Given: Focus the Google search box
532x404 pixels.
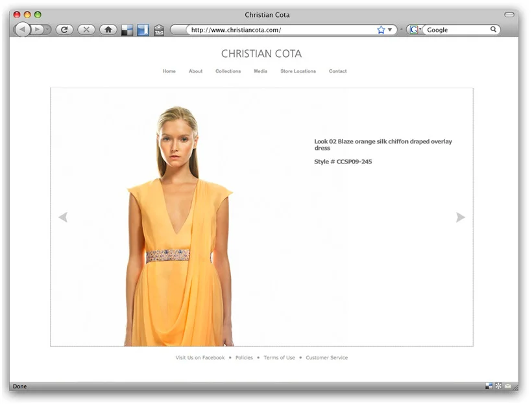Looking at the screenshot, I should [x=457, y=30].
